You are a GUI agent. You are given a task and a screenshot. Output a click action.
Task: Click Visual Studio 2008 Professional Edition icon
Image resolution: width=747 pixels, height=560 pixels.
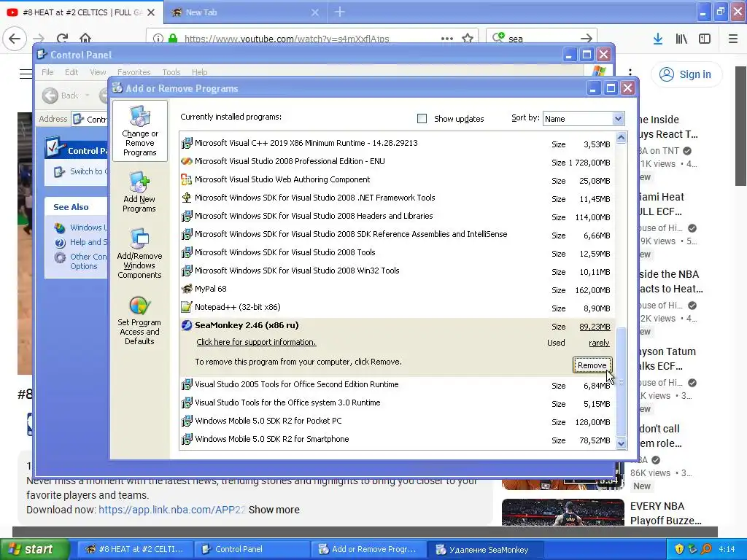tap(187, 161)
